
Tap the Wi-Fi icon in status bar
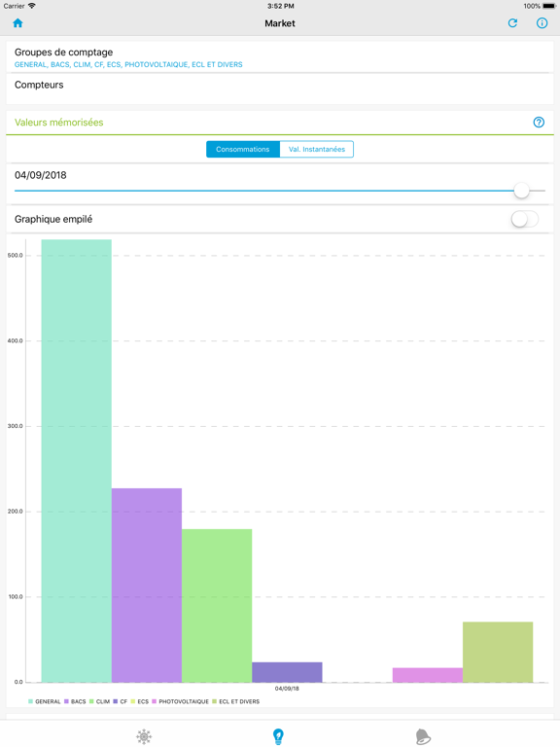[32, 6]
